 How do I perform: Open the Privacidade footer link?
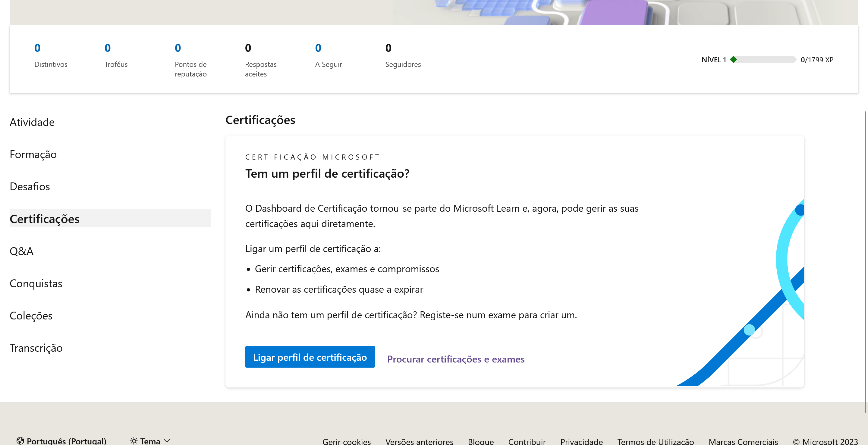581,441
